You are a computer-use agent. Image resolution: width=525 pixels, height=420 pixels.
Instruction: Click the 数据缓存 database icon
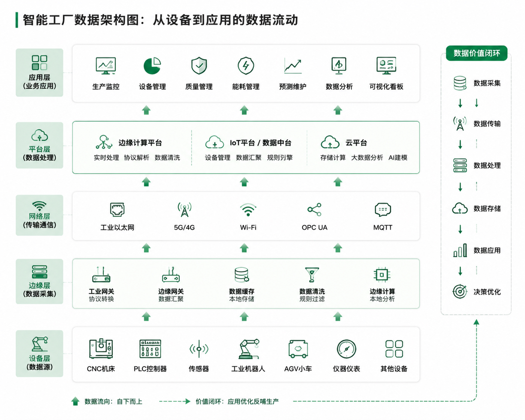click(x=242, y=275)
